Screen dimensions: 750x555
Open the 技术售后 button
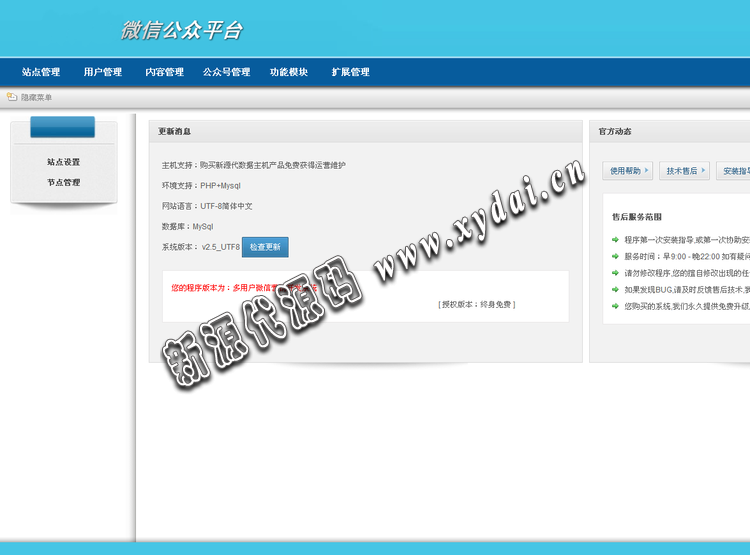[684, 171]
